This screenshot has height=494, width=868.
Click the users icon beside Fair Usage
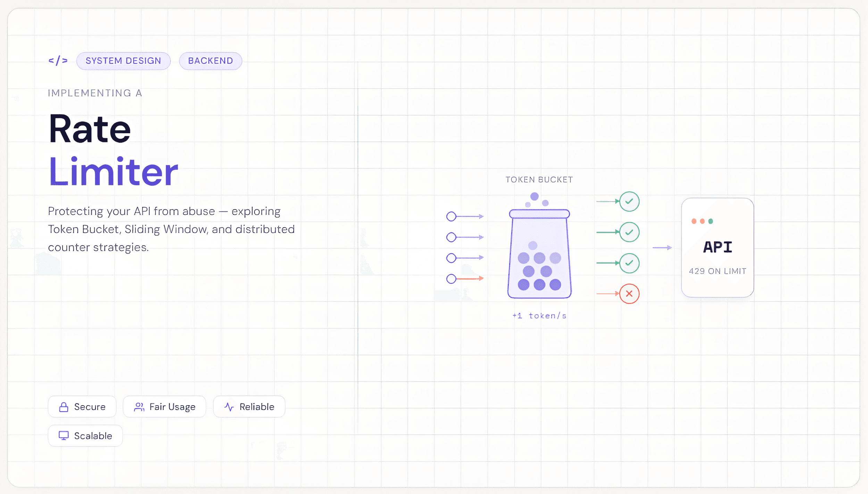[139, 407]
